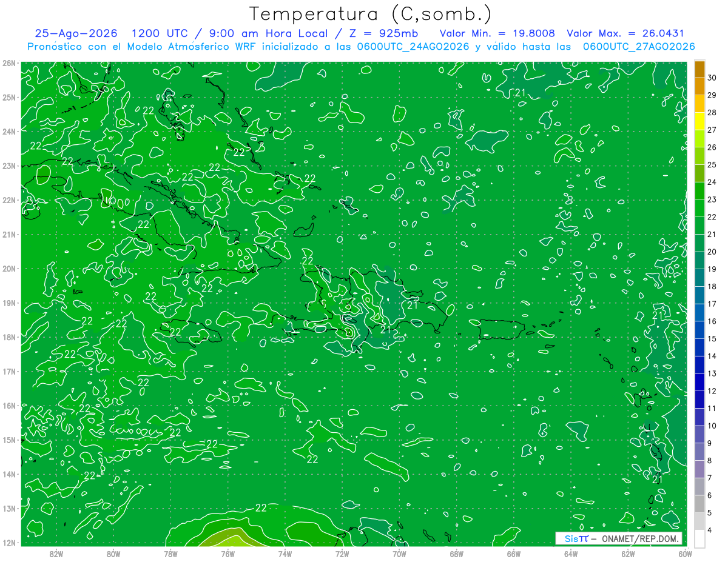Click the '68W' longitude axis label

pos(457,553)
